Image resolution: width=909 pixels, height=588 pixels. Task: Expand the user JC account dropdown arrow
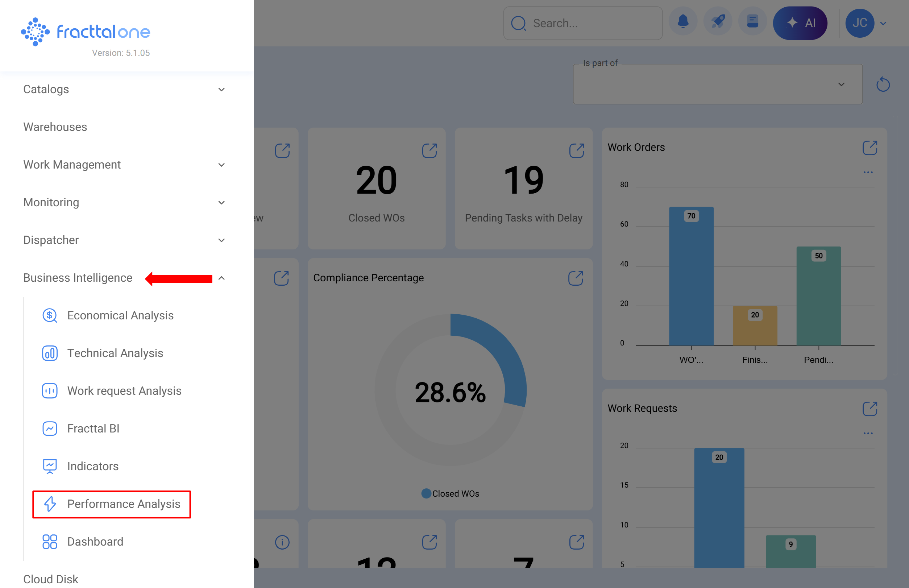(x=883, y=23)
